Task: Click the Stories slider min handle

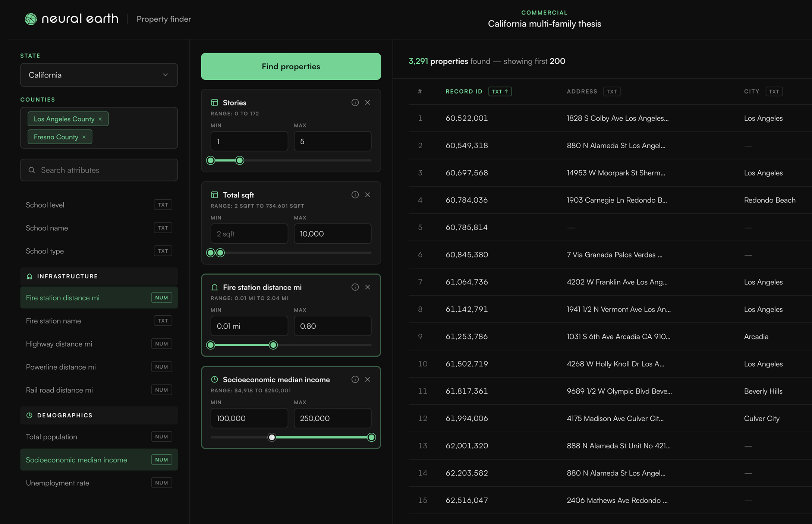Action: [211, 161]
